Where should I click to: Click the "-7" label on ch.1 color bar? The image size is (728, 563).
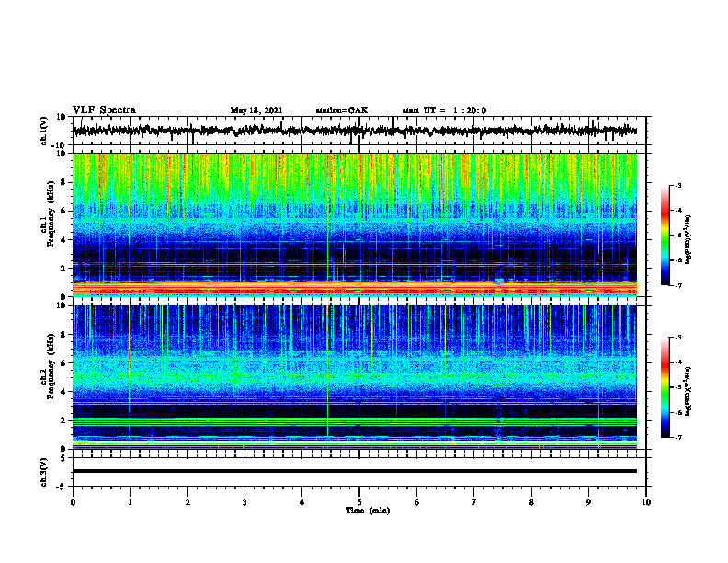click(x=678, y=285)
